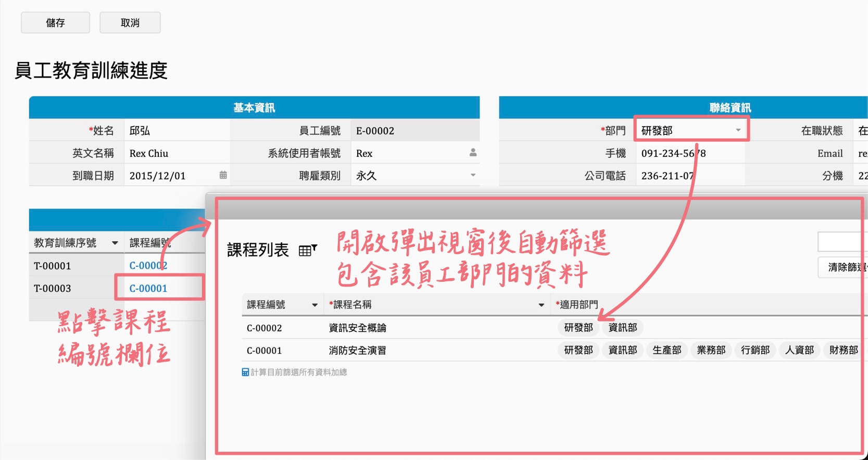The image size is (868, 460).
Task: Select the 資訊安全概論 course row
Action: pos(357,328)
